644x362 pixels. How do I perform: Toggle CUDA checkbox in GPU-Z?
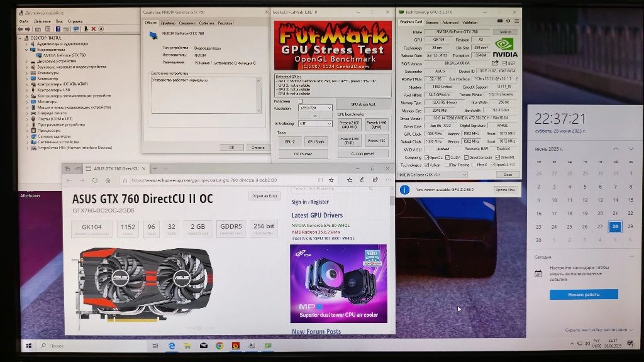coord(448,157)
